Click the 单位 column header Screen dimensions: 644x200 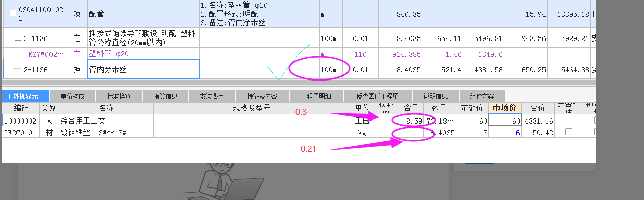coord(362,108)
